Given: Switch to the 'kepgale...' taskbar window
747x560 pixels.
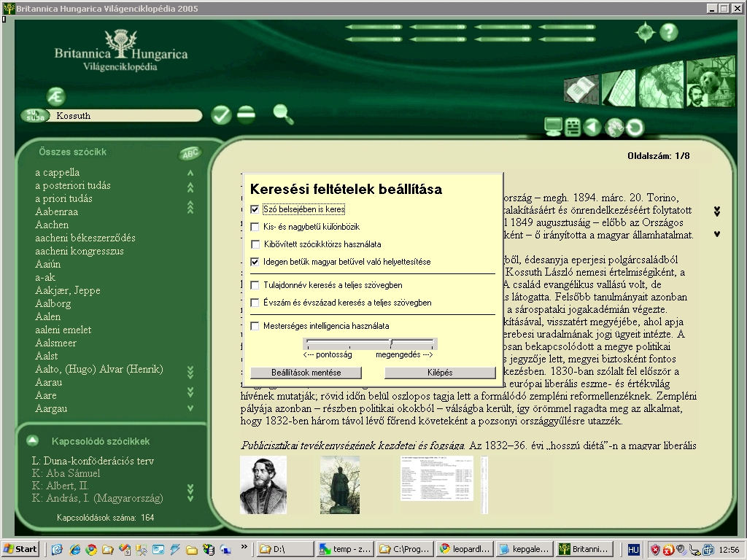Looking at the screenshot, I should coord(525,549).
